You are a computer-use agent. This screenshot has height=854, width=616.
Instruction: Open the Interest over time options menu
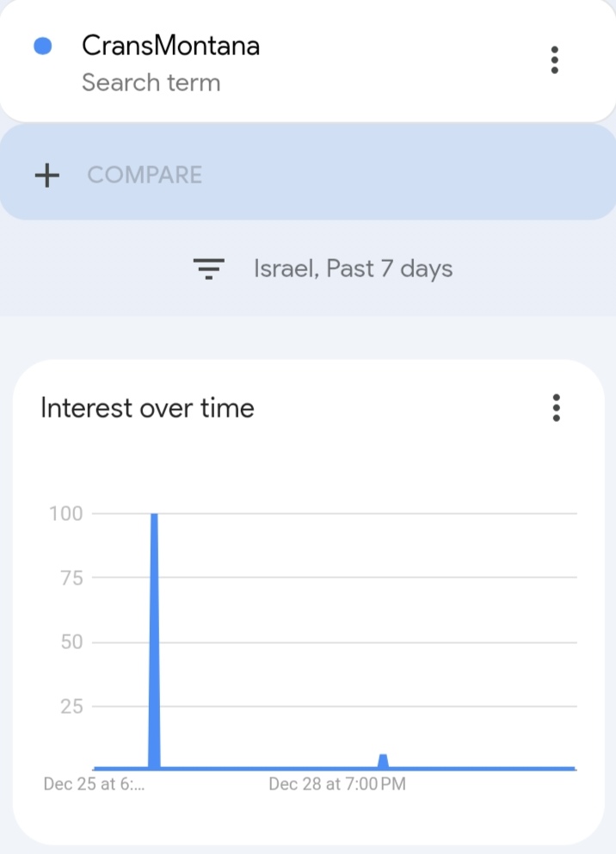point(556,408)
